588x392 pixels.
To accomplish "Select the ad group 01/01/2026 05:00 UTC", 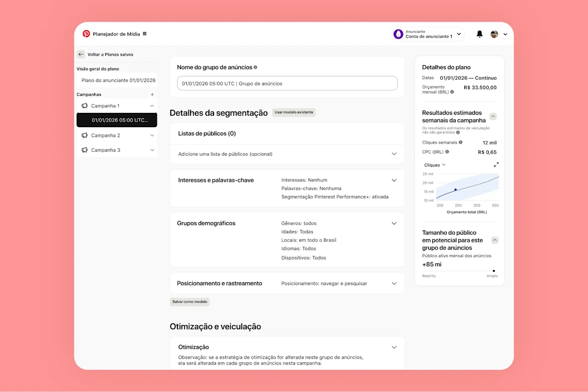I will click(117, 120).
